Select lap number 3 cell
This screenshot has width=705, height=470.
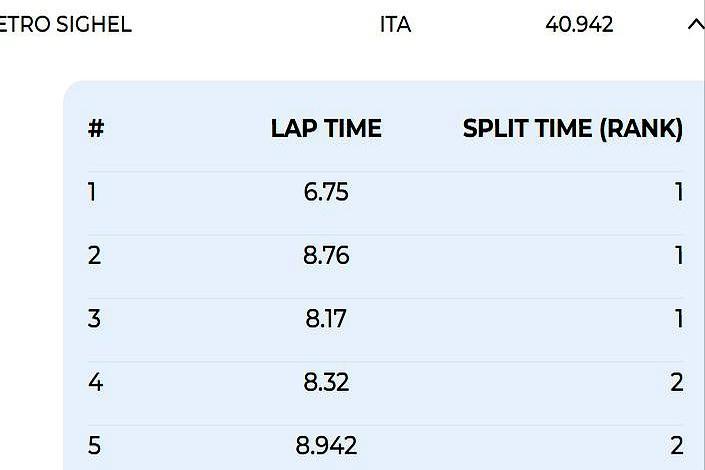(94, 319)
